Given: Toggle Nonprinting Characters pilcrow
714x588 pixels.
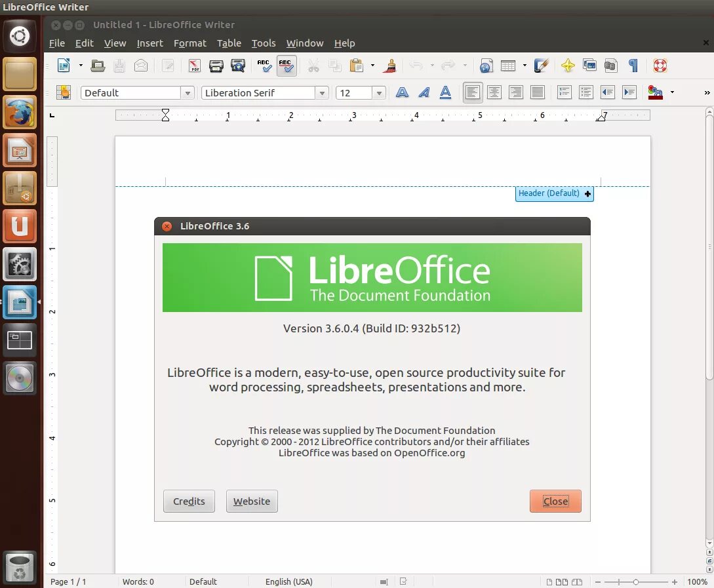Looking at the screenshot, I should click(633, 66).
